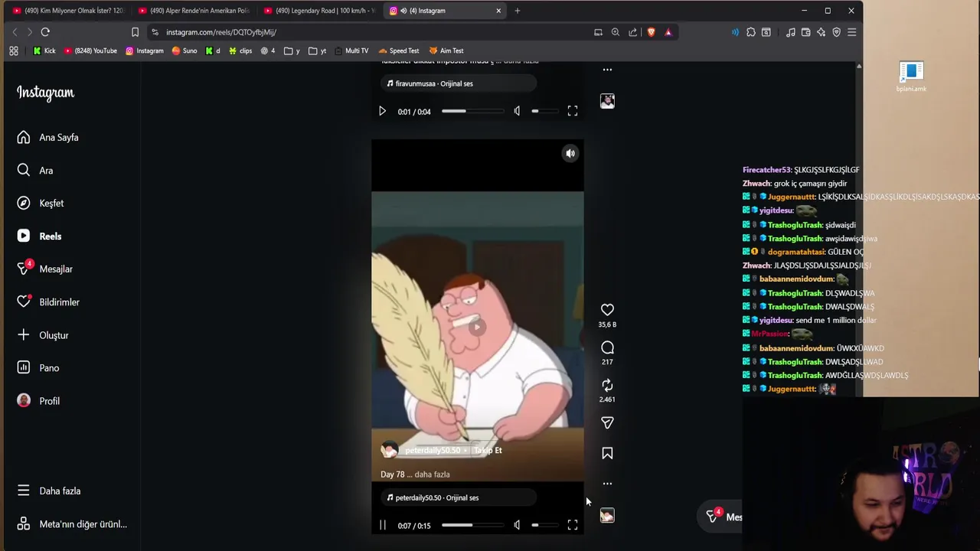Open Suno bookmark
This screenshot has height=551, width=980.
185,51
